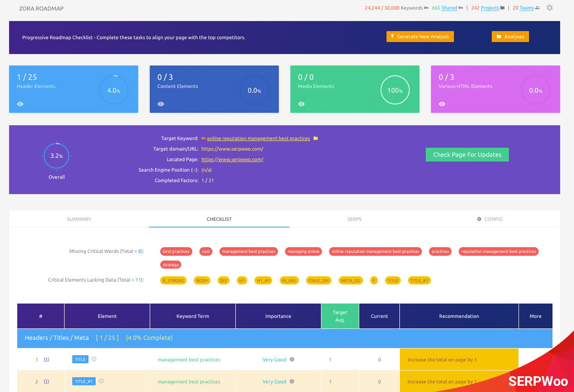Viewport: 574px width, 392px height.
Task: Open the Projects link in header
Action: 489,8
